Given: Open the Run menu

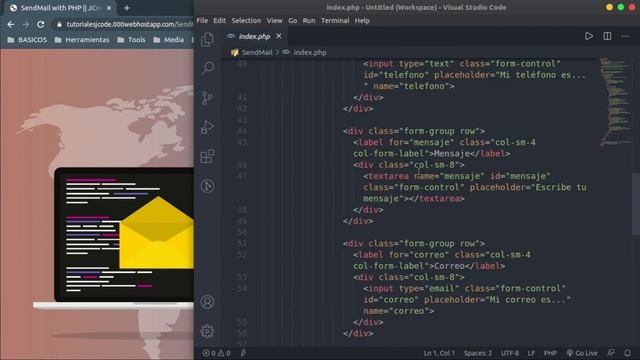Looking at the screenshot, I should (309, 20).
